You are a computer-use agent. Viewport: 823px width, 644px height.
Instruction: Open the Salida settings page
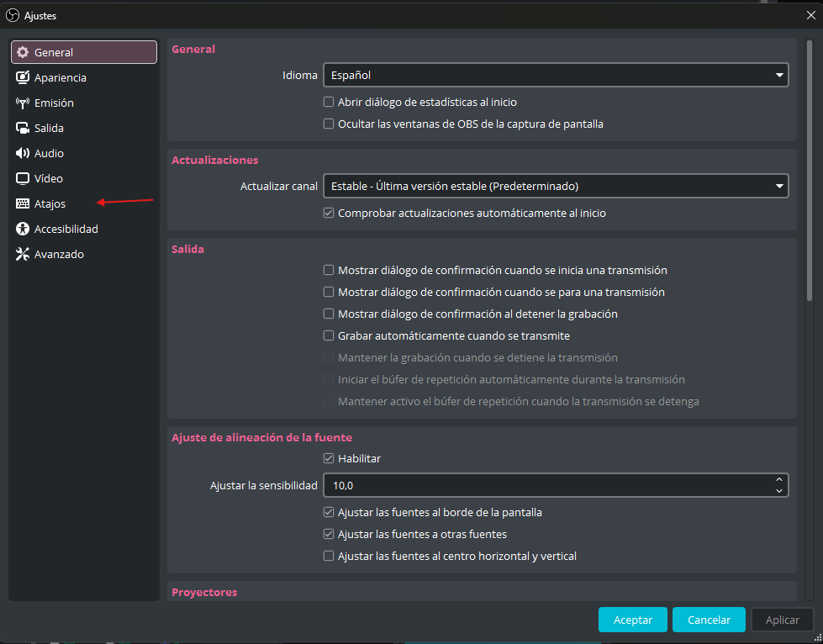click(x=84, y=128)
